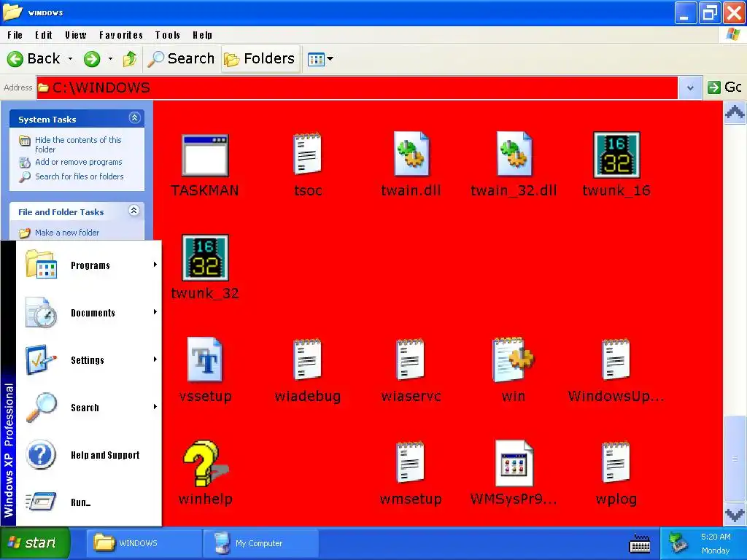The height and width of the screenshot is (560, 747).
Task: Click the Back toolbar button
Action: pyautogui.click(x=34, y=59)
